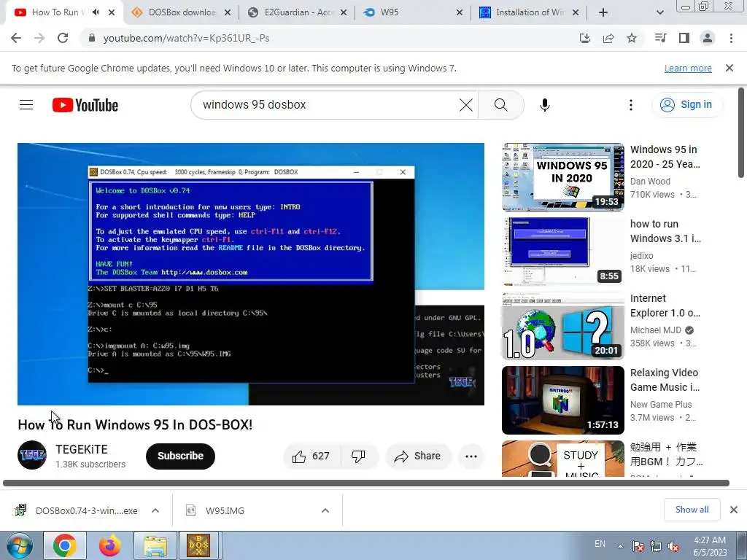
Task: Open the STUDY + MUSIC video thumbnail
Action: tap(563, 459)
